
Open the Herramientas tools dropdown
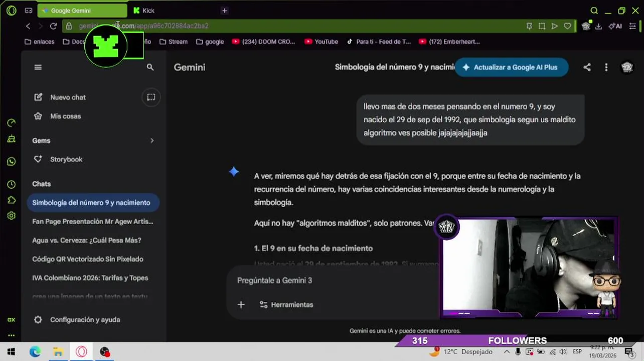click(286, 304)
